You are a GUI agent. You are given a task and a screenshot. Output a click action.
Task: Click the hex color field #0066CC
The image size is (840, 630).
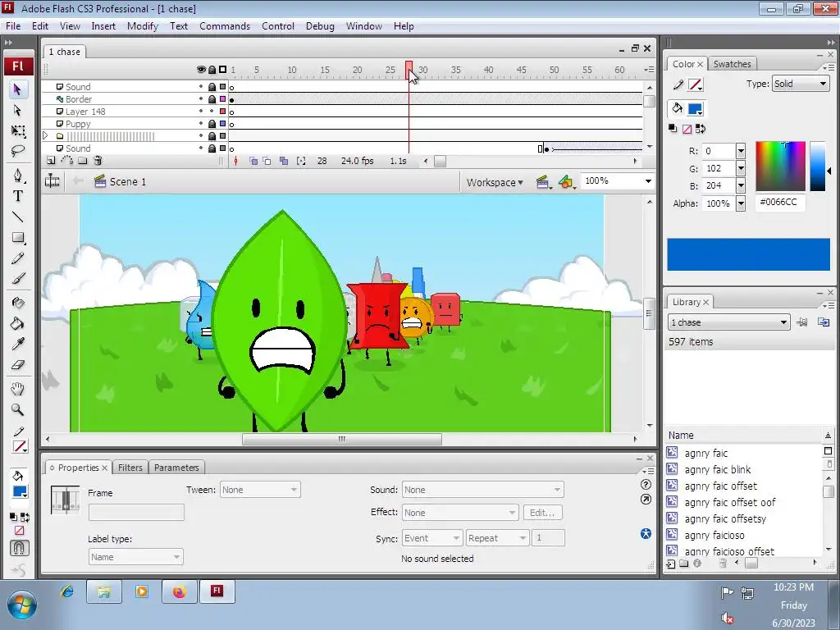[x=780, y=202]
